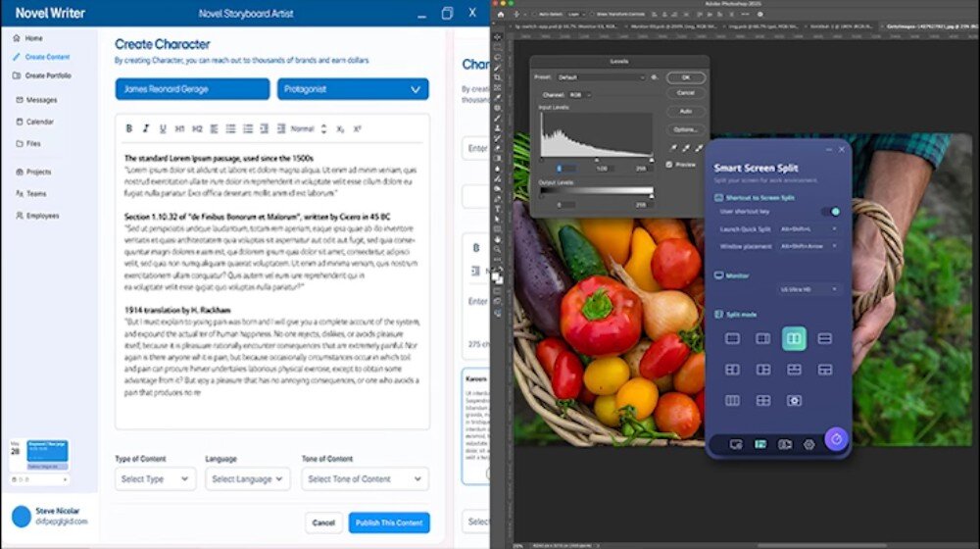Image resolution: width=980 pixels, height=549 pixels.
Task: Open settings gear in Smart Screen Split
Action: coord(808,444)
